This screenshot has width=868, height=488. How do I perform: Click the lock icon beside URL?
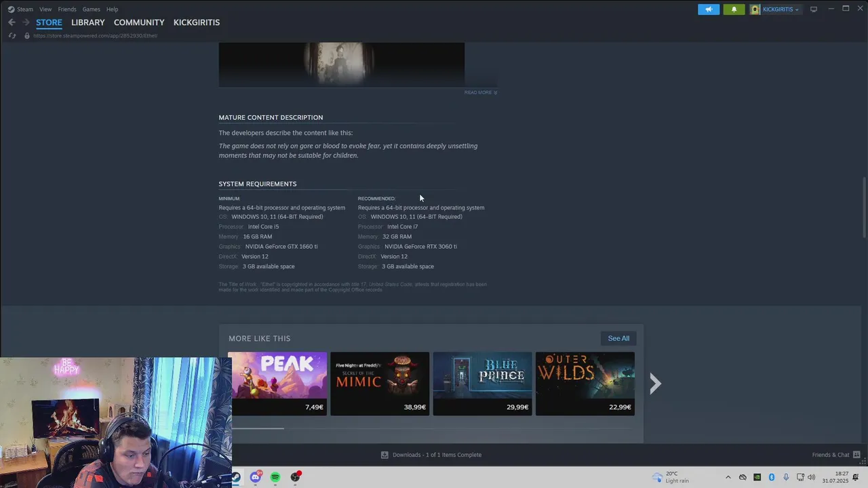[x=27, y=35]
